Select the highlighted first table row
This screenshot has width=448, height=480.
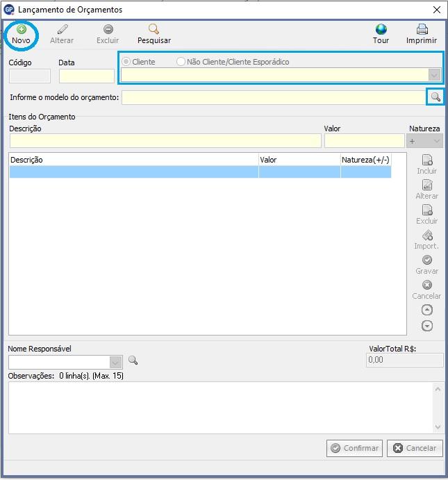coord(200,172)
